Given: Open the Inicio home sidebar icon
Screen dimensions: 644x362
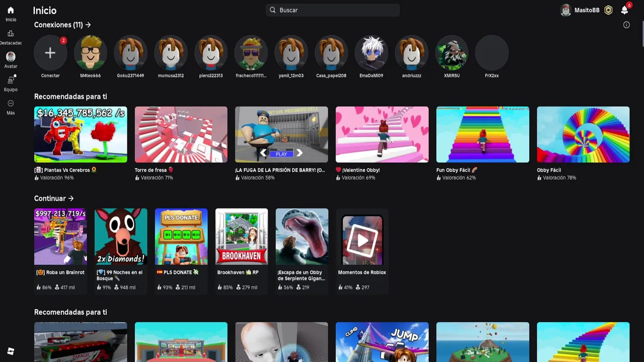Looking at the screenshot, I should tap(11, 11).
